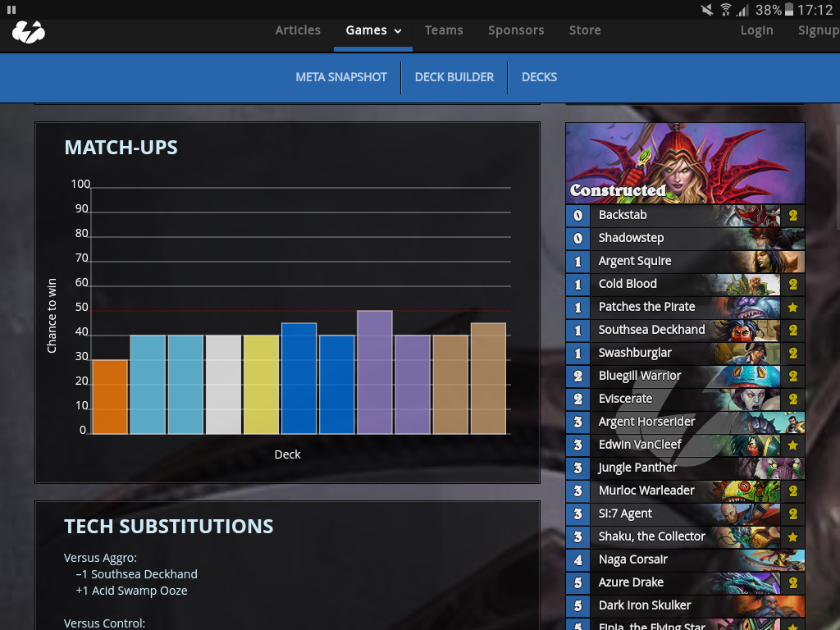
Task: Click the mana cost icon for Bluegill Warrior
Action: [x=578, y=376]
